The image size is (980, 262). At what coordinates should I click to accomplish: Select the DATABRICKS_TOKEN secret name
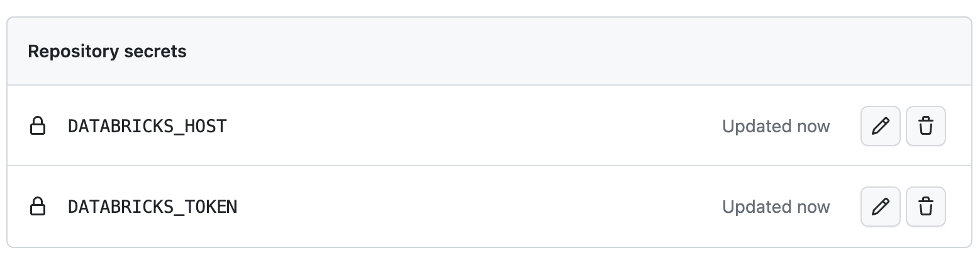(x=152, y=207)
